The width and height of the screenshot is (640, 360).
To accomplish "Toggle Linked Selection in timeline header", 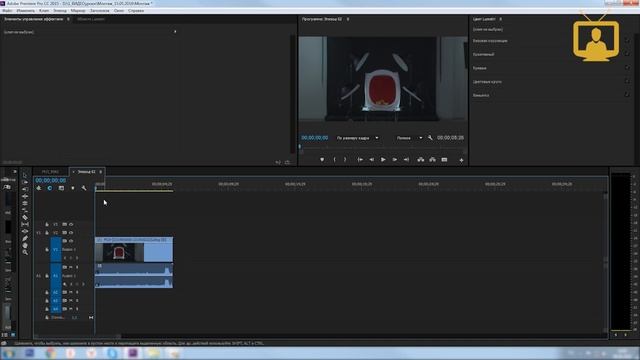I will [x=61, y=188].
